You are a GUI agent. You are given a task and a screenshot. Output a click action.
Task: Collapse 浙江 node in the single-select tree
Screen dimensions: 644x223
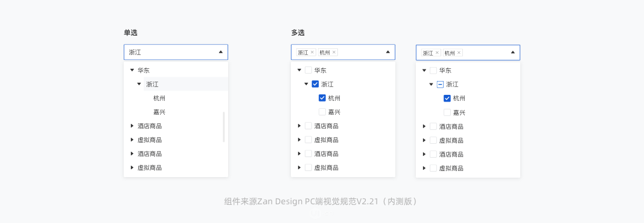click(x=139, y=85)
